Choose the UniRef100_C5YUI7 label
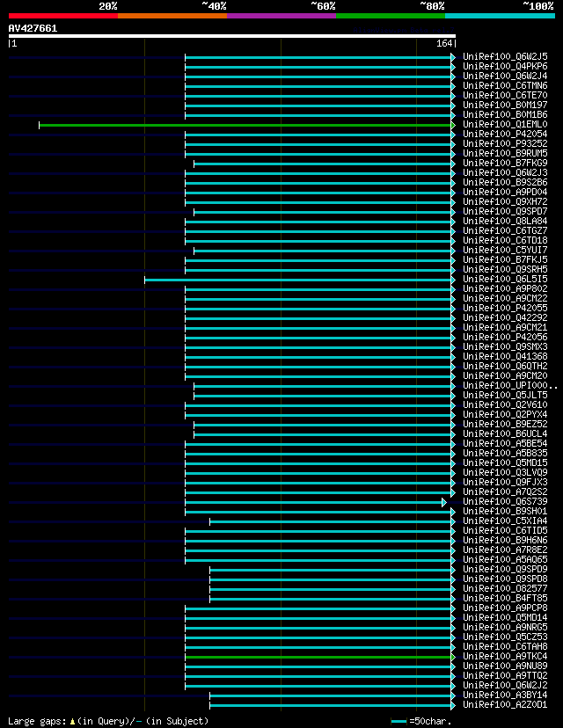 point(505,251)
